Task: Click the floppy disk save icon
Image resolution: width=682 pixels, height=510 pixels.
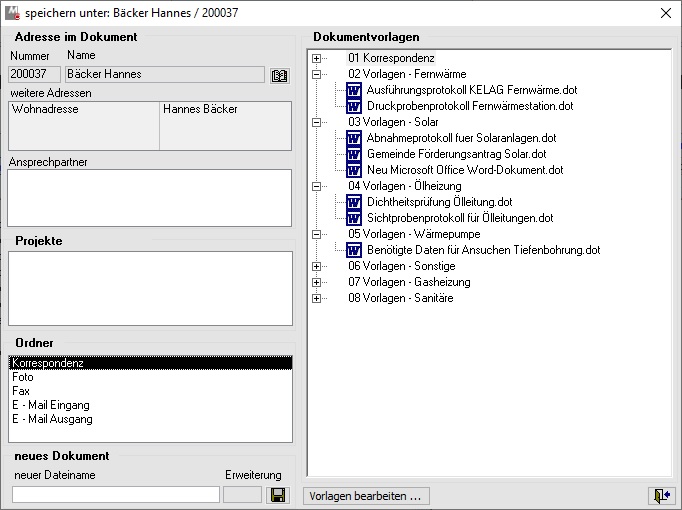Action: [279, 495]
